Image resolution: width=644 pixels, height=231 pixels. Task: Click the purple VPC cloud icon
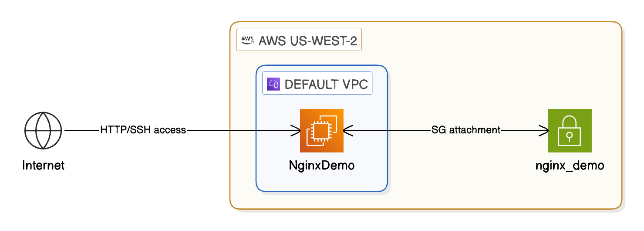[x=273, y=84]
